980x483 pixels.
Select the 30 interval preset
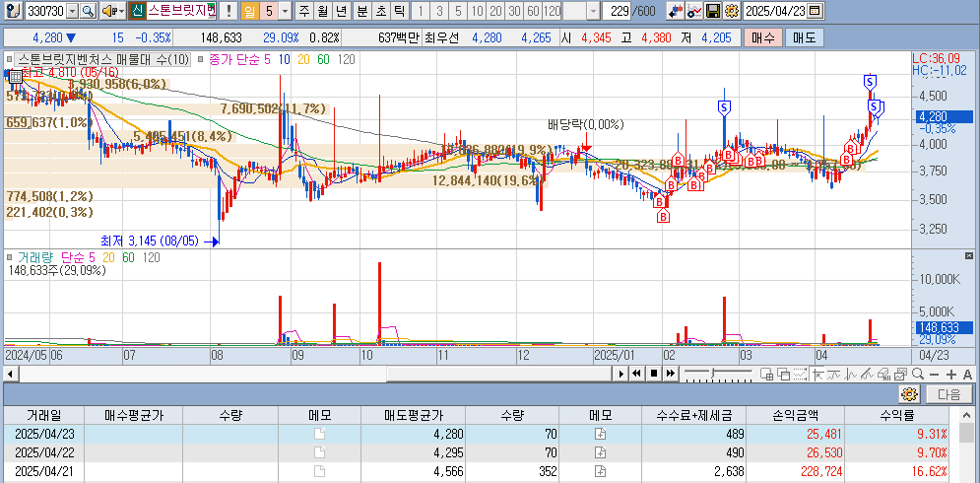(514, 11)
